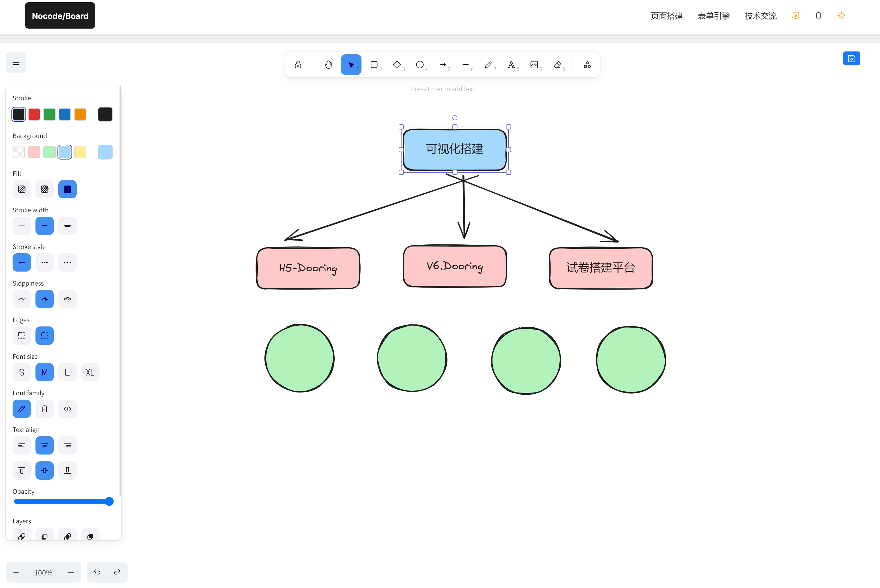
Task: Set font size to XL
Action: (90, 372)
